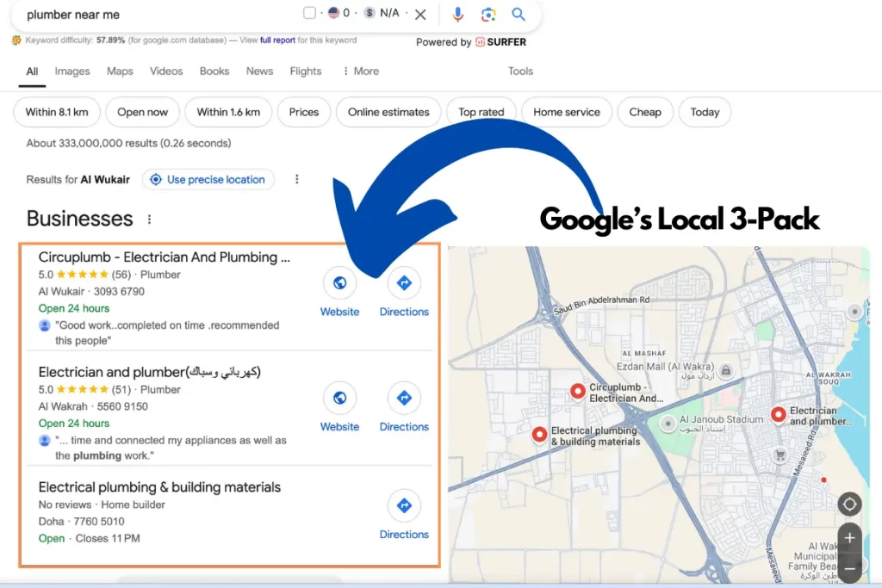
Task: Switch to the Images tab
Action: click(x=72, y=71)
